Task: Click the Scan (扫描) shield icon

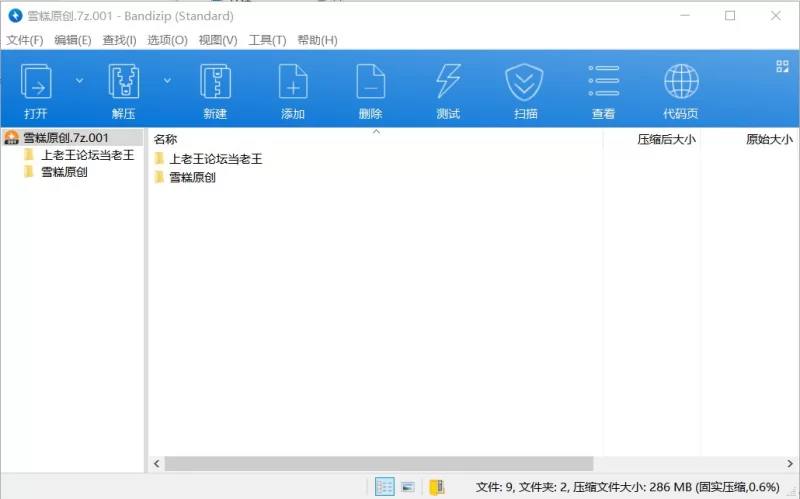Action: pos(524,82)
